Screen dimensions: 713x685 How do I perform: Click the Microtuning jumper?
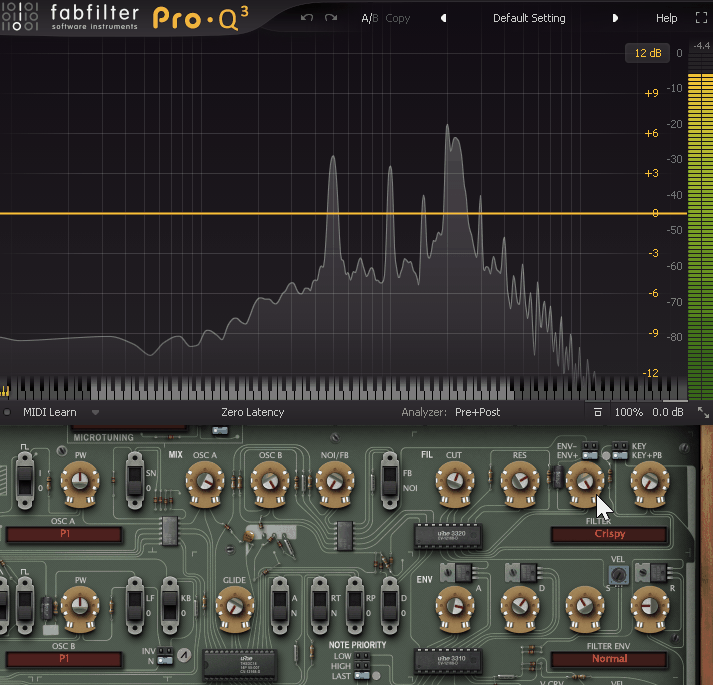pyautogui.click(x=220, y=430)
